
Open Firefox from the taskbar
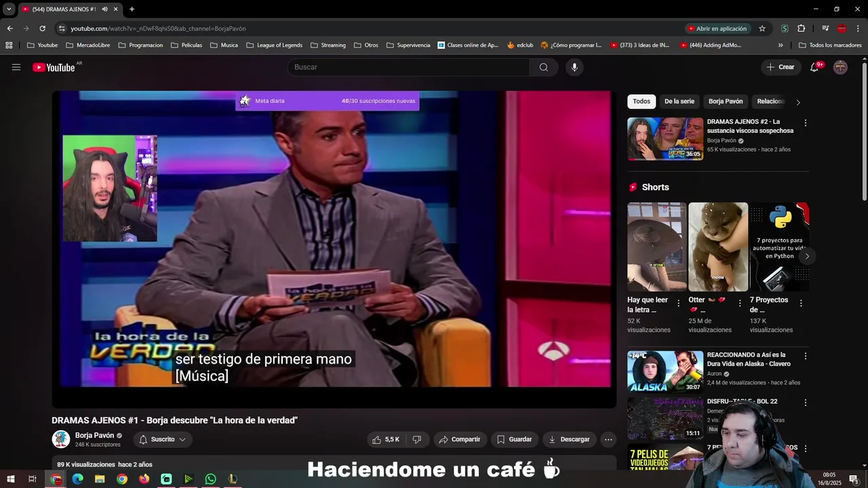click(144, 479)
